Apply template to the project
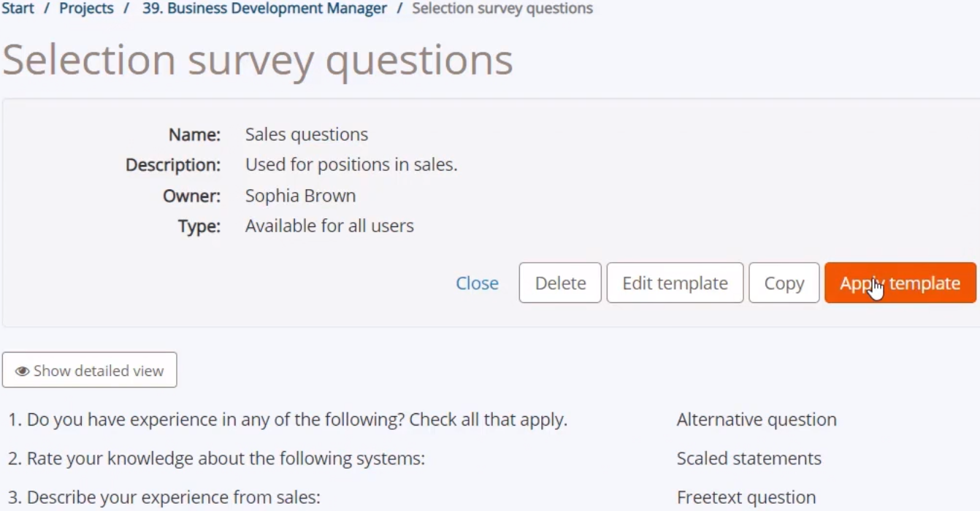The image size is (980, 511). pyautogui.click(x=900, y=283)
